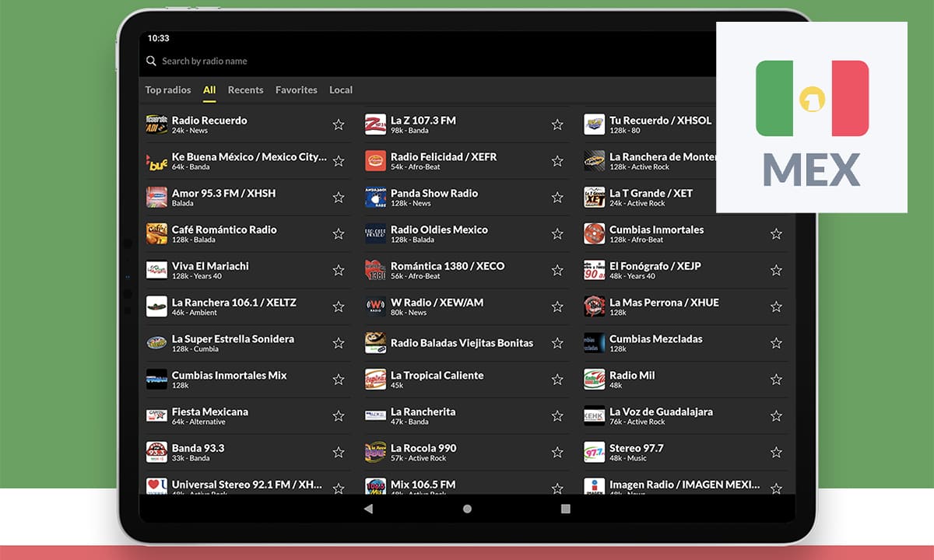
Task: Click Radio Felicidad logo icon
Action: 376,161
